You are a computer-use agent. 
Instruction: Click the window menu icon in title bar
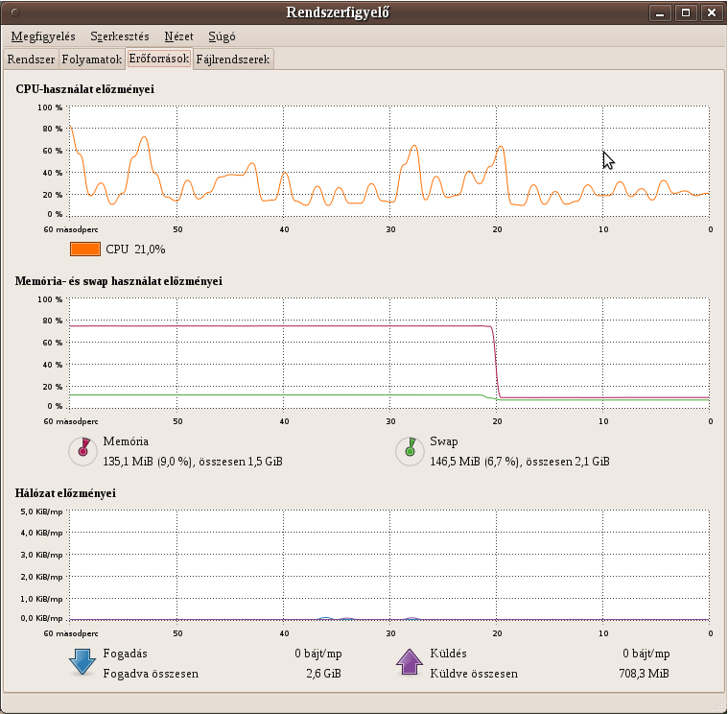pos(15,12)
